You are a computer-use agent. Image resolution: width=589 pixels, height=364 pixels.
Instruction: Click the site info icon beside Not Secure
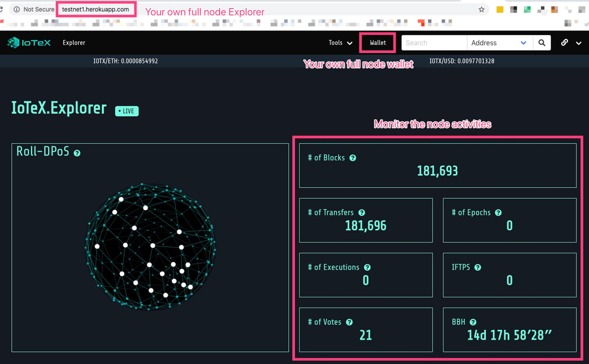(x=17, y=9)
